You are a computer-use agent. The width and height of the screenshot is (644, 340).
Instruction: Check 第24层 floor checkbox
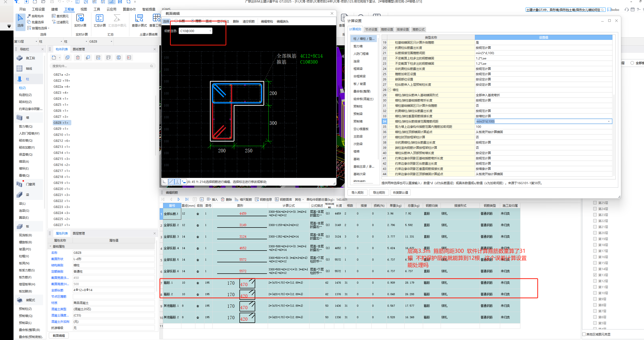595,209
